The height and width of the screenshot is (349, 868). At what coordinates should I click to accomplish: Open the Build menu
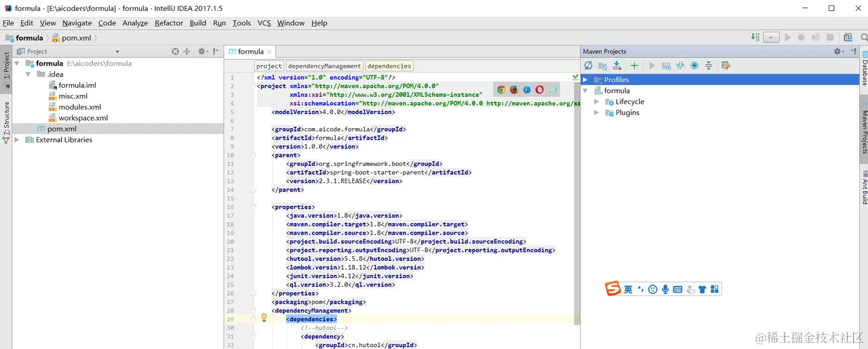point(198,23)
